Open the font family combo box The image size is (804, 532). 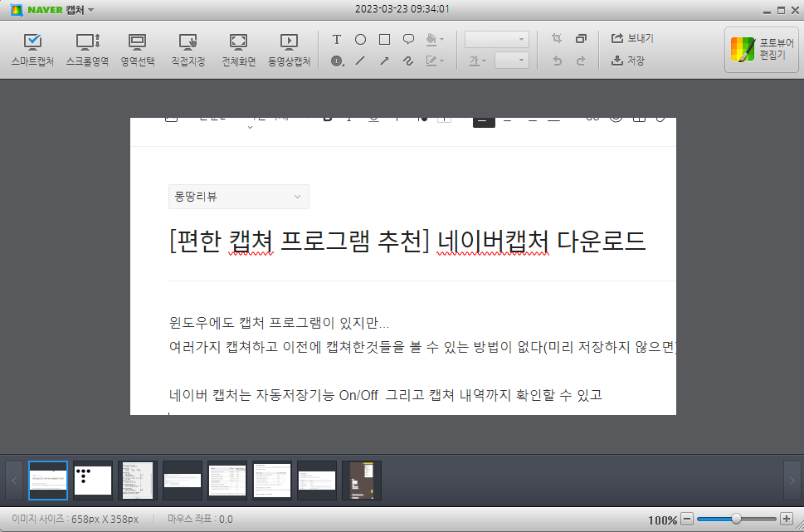[497, 40]
